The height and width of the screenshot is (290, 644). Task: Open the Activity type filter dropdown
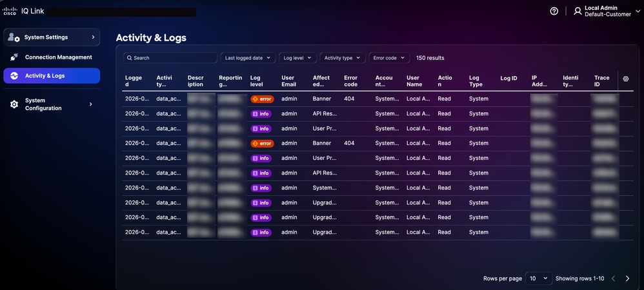pyautogui.click(x=343, y=58)
